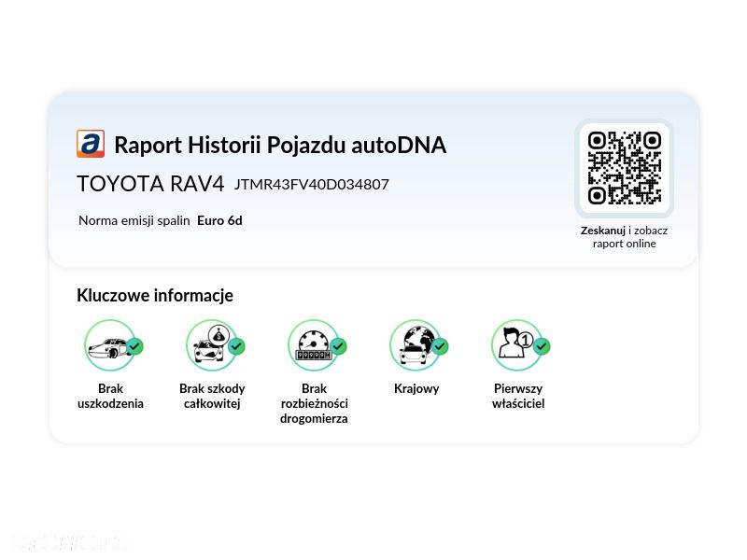
Task: Click the 'Brak rozbieżności drogomierza' label text
Action: 314,404
